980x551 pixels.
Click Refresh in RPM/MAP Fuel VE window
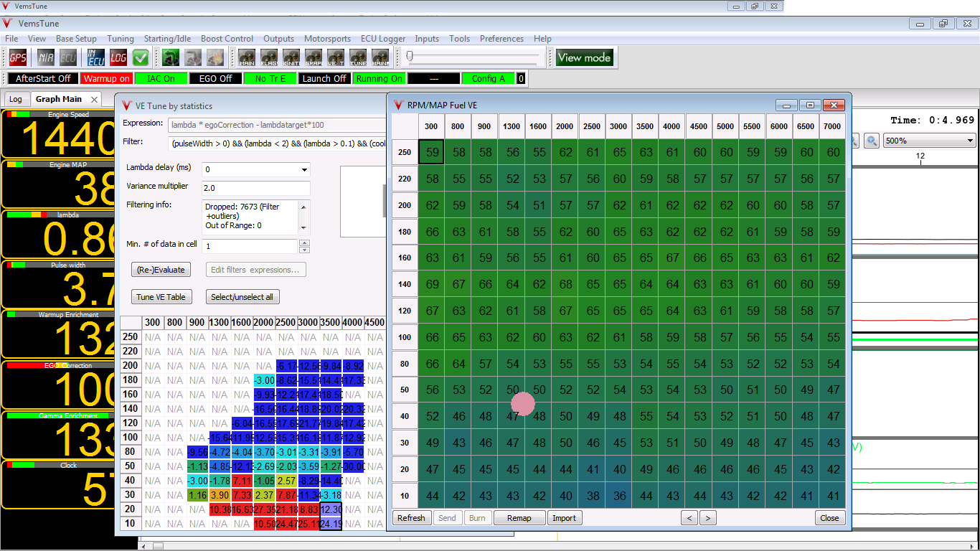[411, 518]
